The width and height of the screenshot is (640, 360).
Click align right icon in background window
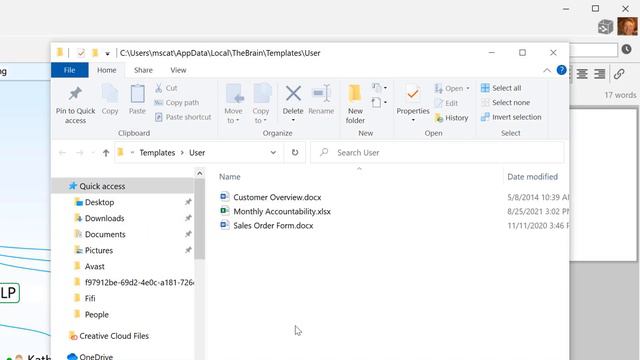[600, 74]
